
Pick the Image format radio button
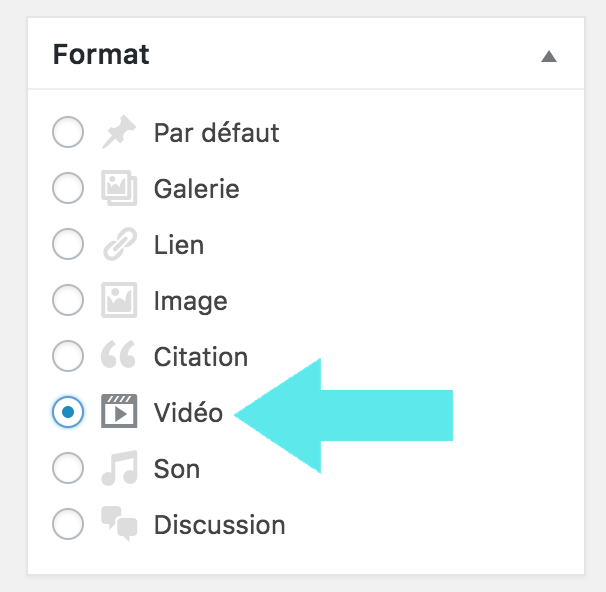[x=68, y=301]
